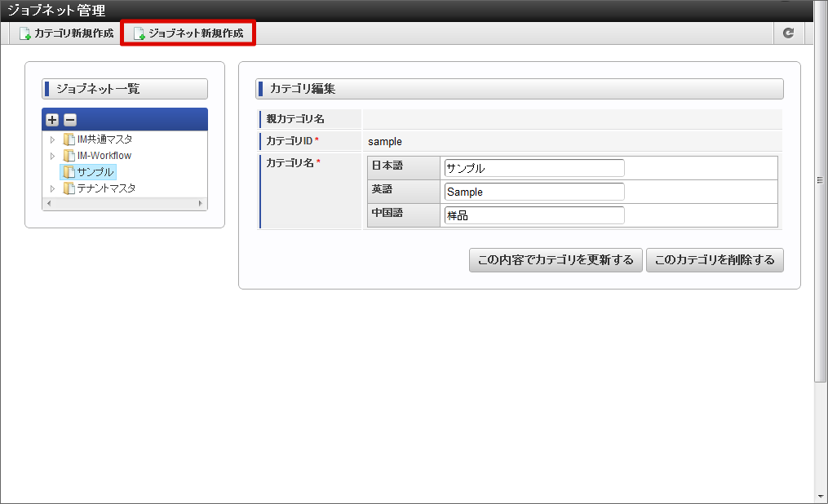
Task: Select サンプル category in tree
Action: pyautogui.click(x=95, y=172)
